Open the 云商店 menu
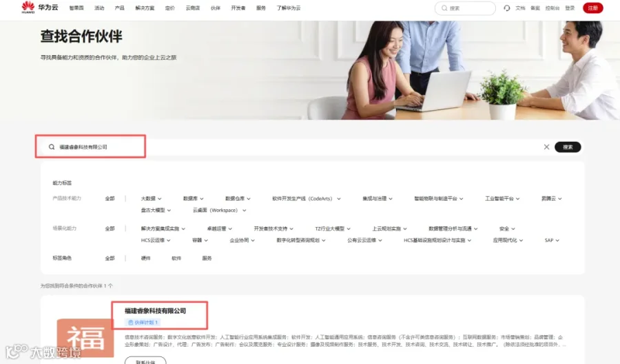Screen dimensions: 620x364 pyautogui.click(x=193, y=8)
